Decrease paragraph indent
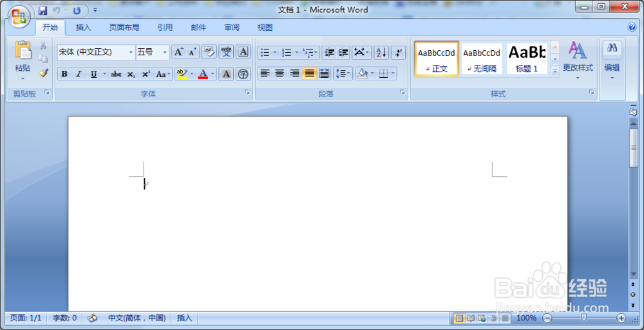Image resolution: width=644 pixels, height=330 pixels. 329,52
